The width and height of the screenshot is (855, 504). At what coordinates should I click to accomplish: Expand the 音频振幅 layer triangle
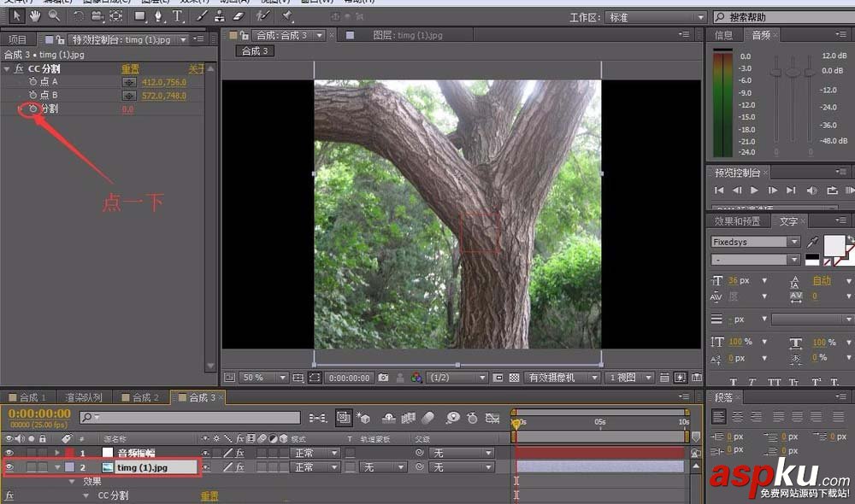pos(57,453)
